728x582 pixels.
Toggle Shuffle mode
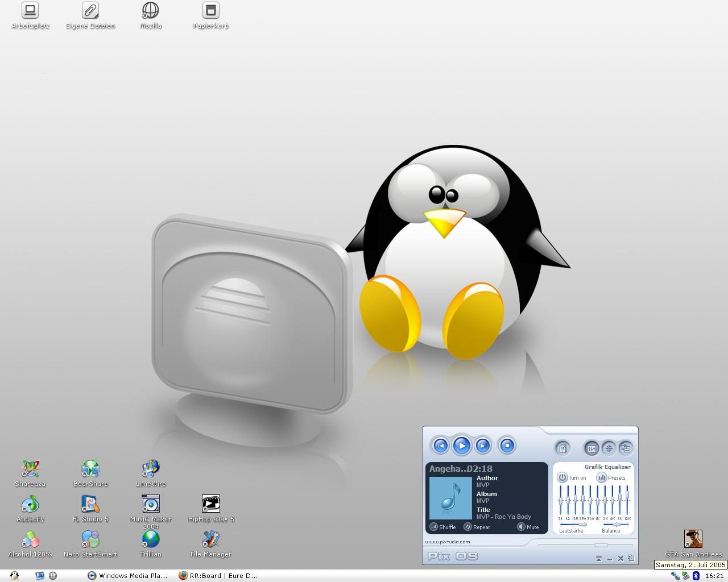[443, 527]
